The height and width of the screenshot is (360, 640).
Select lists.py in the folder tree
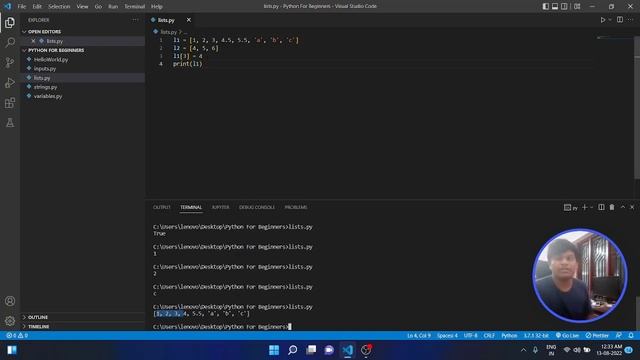coord(42,78)
